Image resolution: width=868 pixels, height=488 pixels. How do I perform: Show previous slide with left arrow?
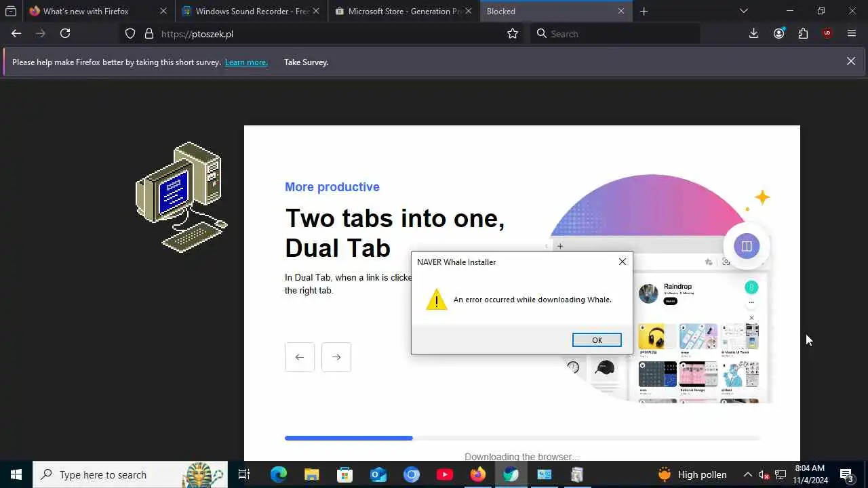coord(300,357)
